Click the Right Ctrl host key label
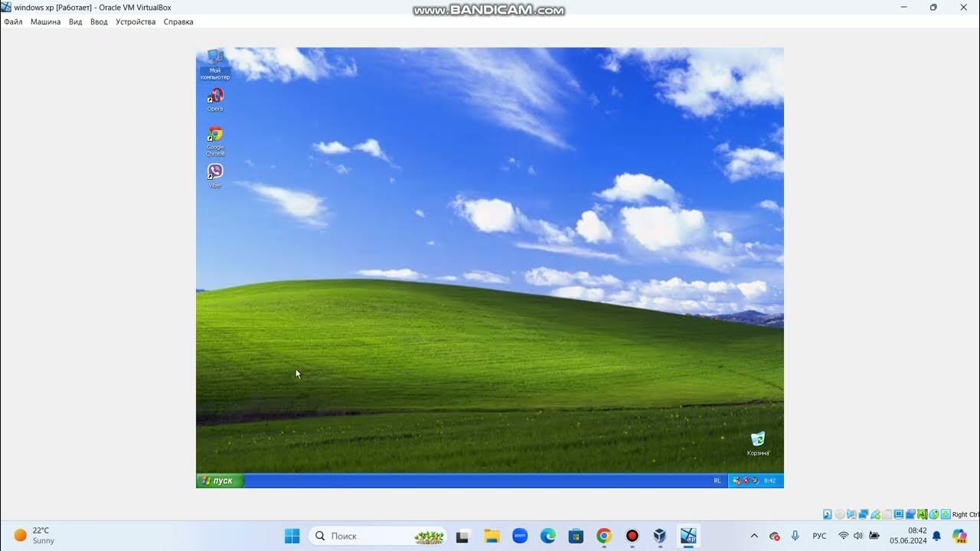 pyautogui.click(x=965, y=514)
